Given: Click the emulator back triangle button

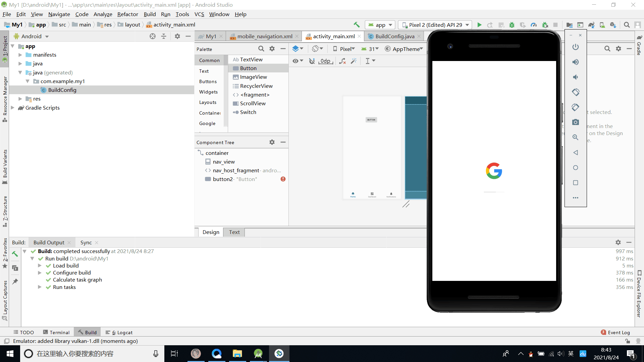Looking at the screenshot, I should 576,153.
